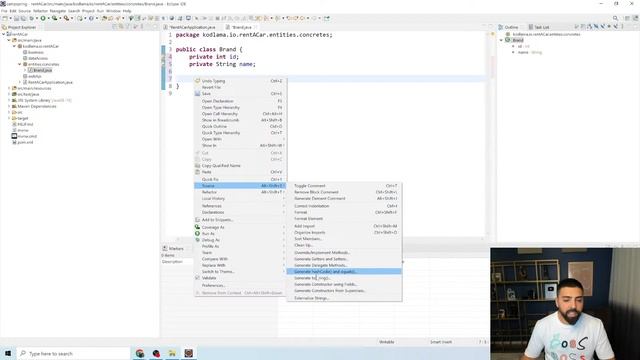Select the dataAccess package
The width and height of the screenshot is (640, 360).
tap(36, 58)
